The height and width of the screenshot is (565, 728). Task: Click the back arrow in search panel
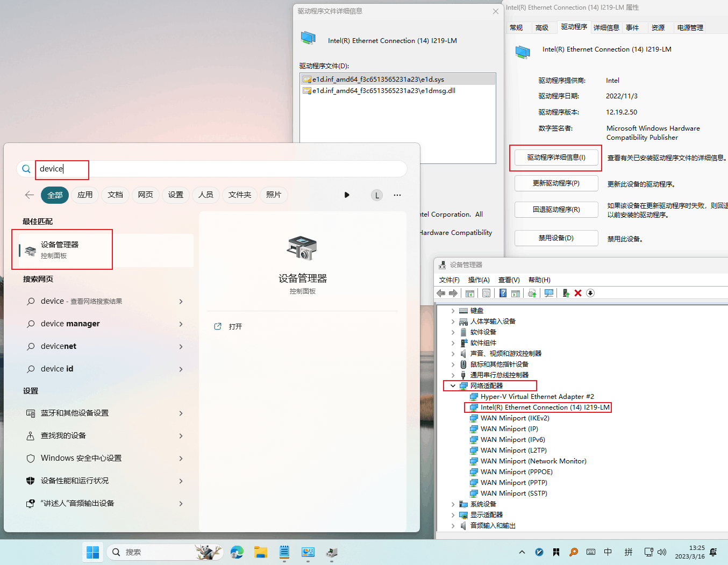click(30, 195)
